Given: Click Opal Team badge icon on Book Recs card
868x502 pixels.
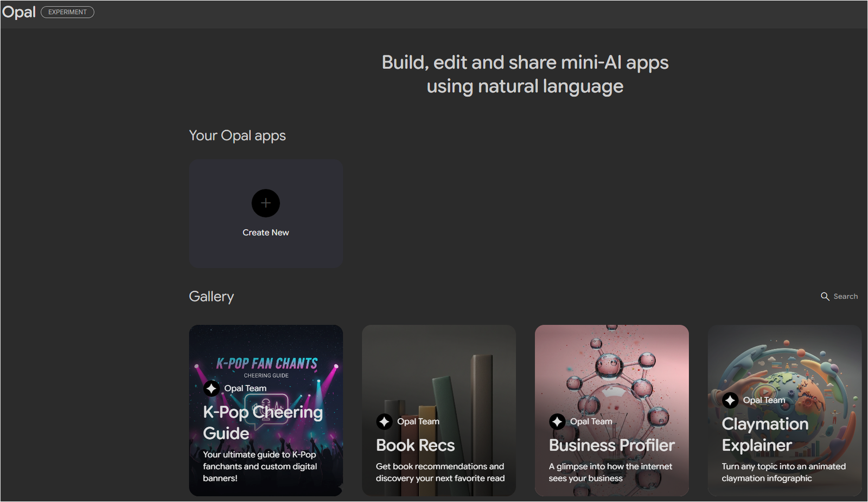Looking at the screenshot, I should pyautogui.click(x=385, y=421).
